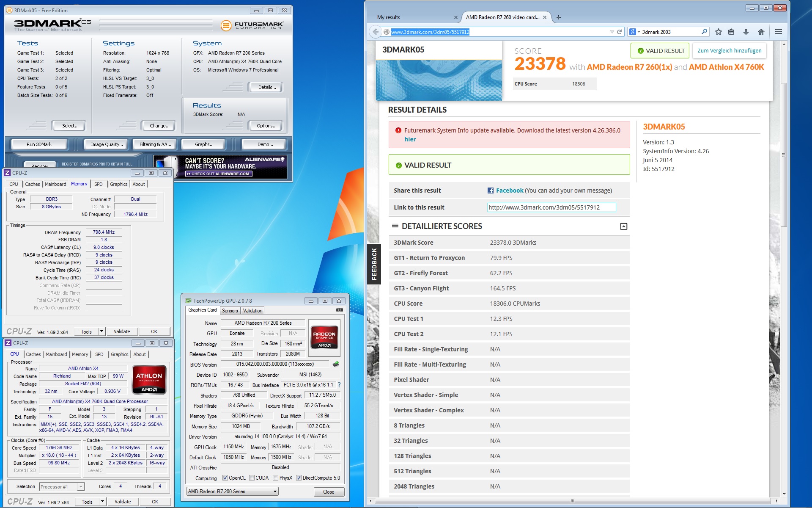Image resolution: width=812 pixels, height=508 pixels.
Task: Click the page inner scroll down arrow
Action: point(784,494)
